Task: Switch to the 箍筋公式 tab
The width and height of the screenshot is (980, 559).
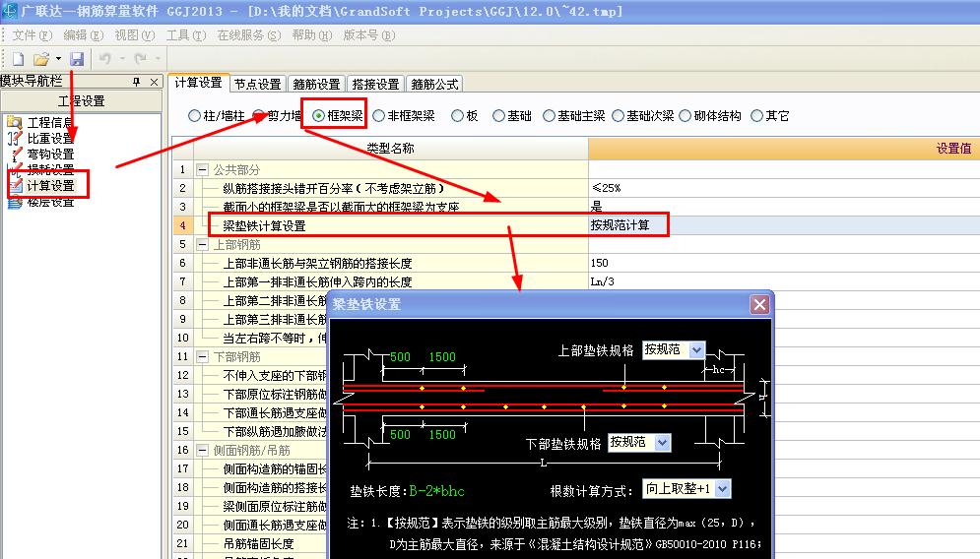Action: coord(434,84)
